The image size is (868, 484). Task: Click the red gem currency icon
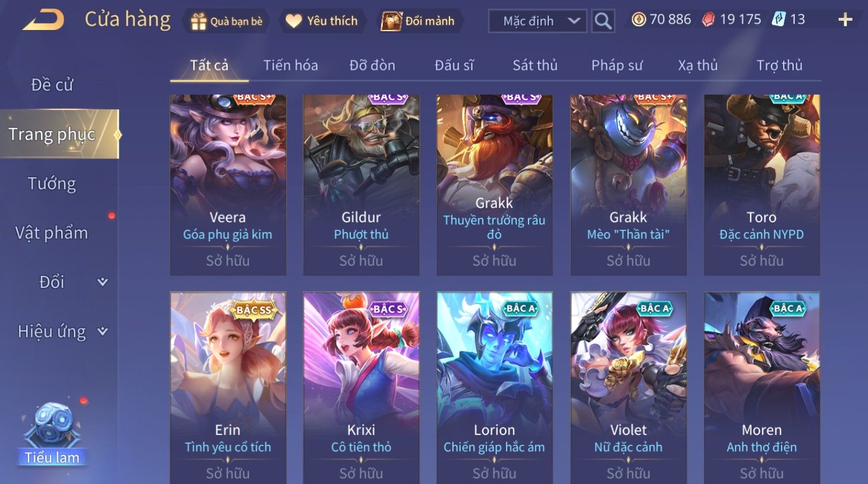(x=708, y=20)
